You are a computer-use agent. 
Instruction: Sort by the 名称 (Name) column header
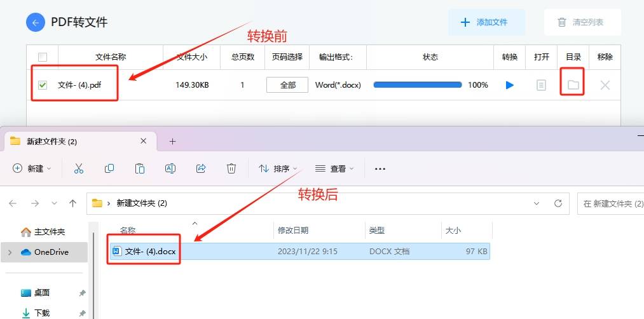(127, 231)
